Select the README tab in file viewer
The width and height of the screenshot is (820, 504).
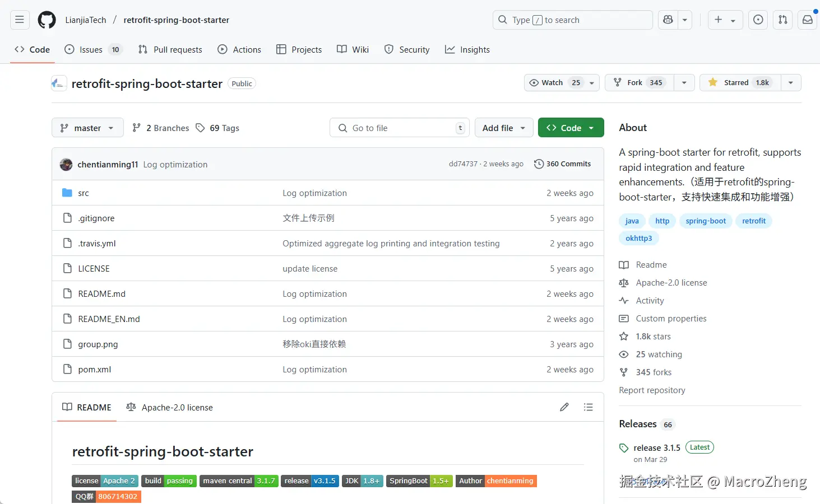point(87,407)
